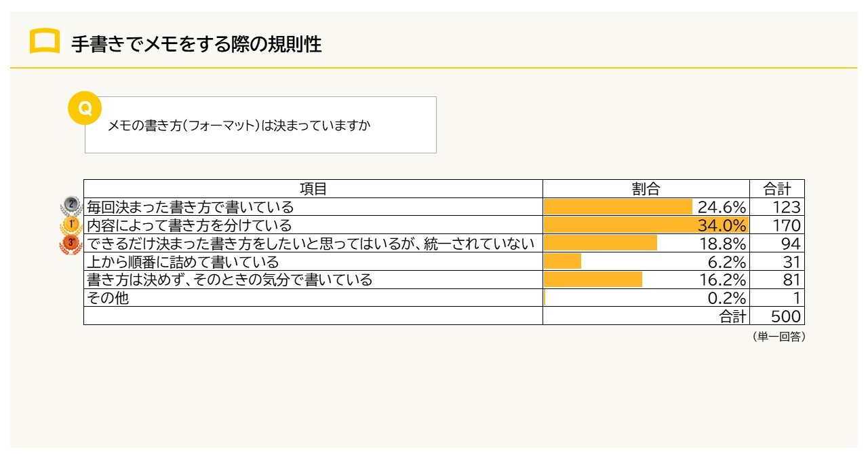Click the yellow Q circle icon
The image size is (868, 454).
click(x=85, y=109)
